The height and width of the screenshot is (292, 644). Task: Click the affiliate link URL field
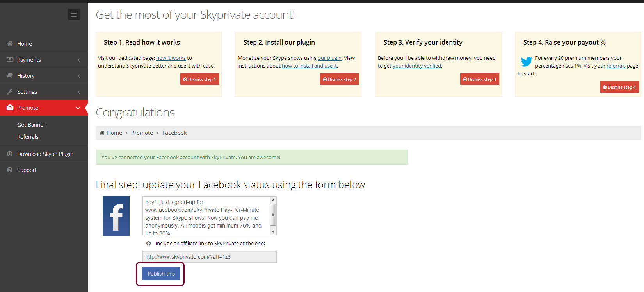coord(210,257)
